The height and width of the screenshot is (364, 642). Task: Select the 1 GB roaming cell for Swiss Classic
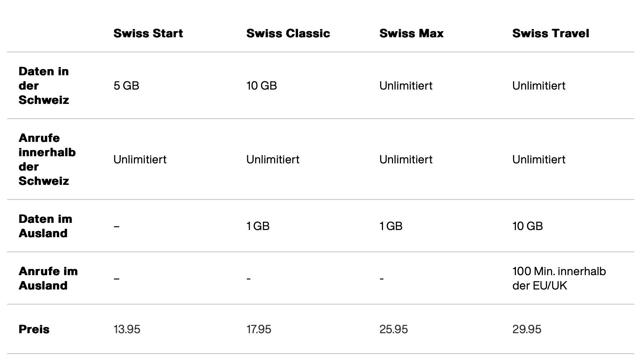tap(258, 226)
